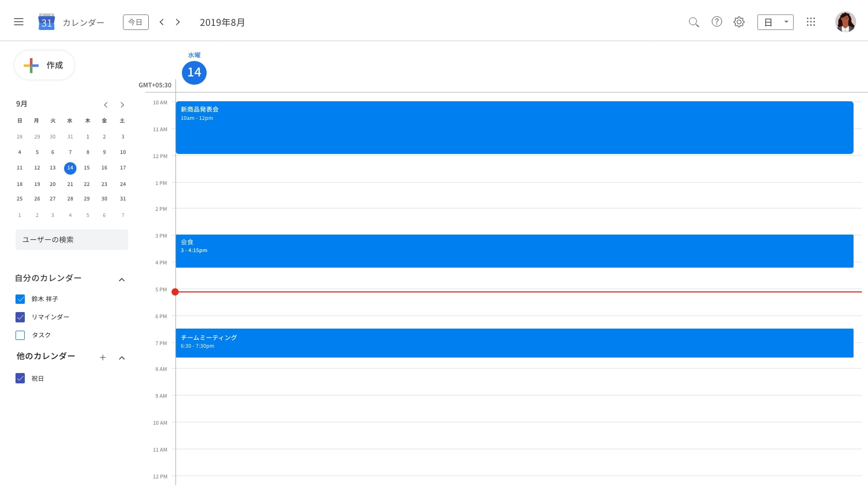Choose date 23 in the mini calendar

point(104,184)
